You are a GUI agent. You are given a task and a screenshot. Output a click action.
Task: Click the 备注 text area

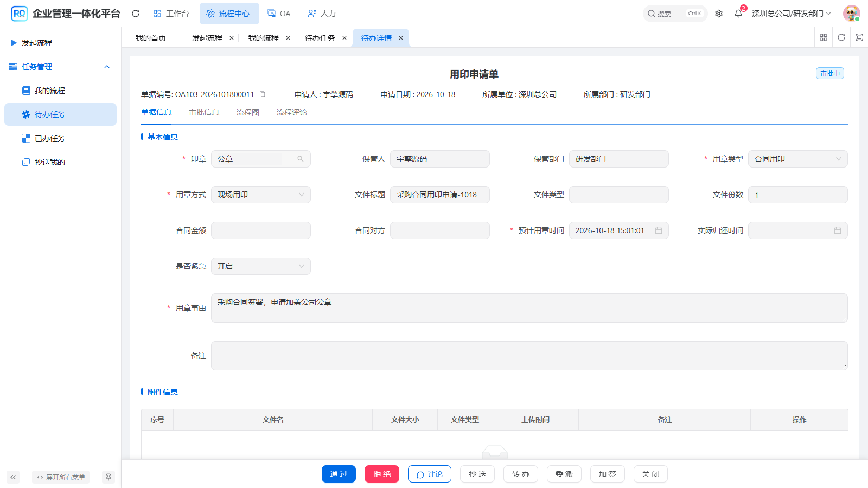(529, 356)
